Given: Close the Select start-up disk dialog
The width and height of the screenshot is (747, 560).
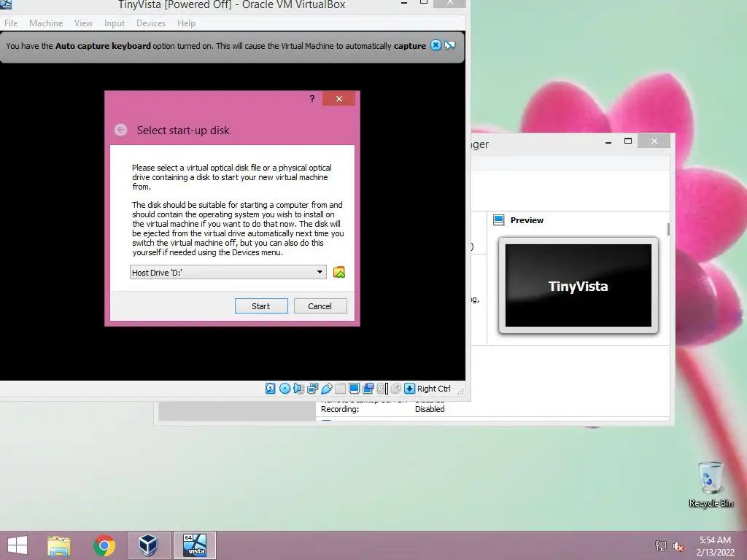Looking at the screenshot, I should (338, 98).
